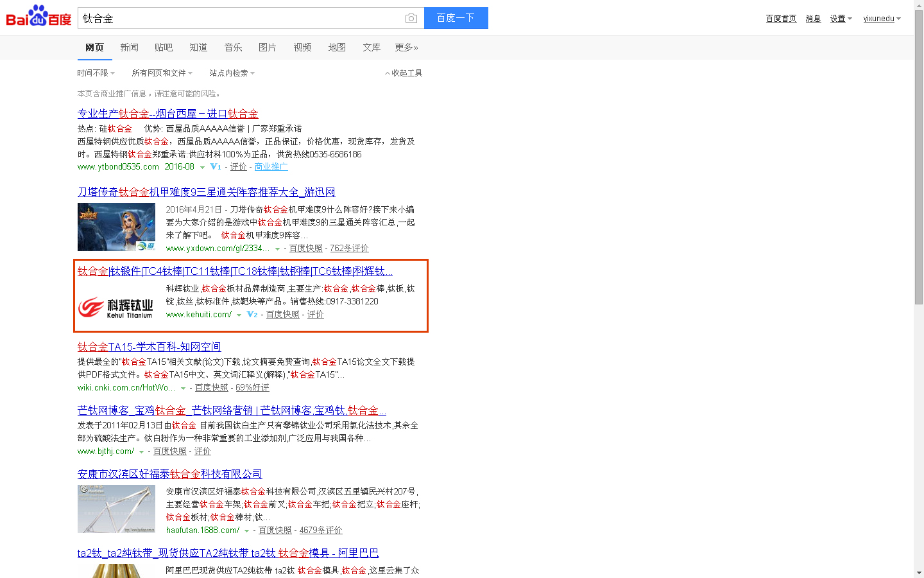Click the Baidu logo
The width and height of the screenshot is (924, 578).
coord(38,16)
